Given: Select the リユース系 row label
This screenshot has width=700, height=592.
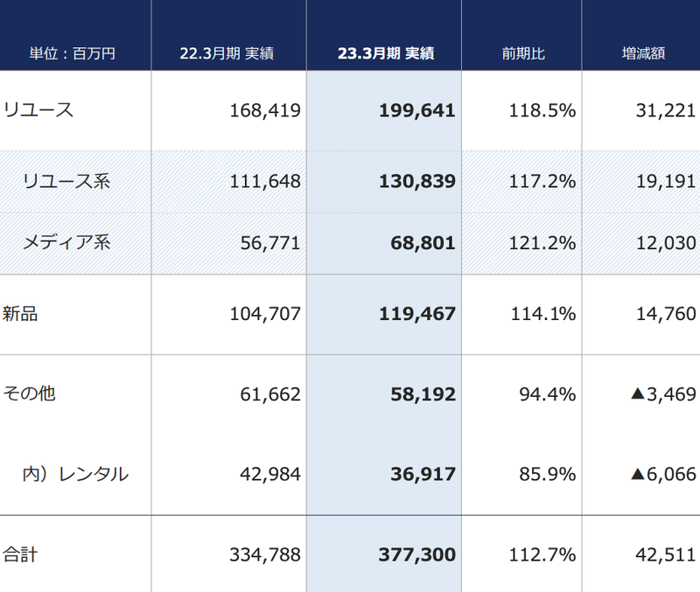Looking at the screenshot, I should pyautogui.click(x=66, y=181).
